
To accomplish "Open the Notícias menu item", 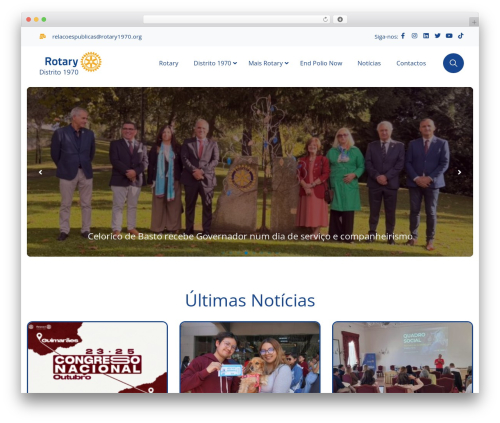I will coord(369,63).
